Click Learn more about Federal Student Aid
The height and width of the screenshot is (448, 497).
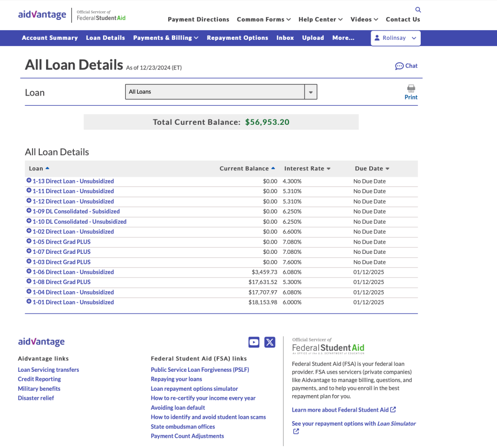[343, 410]
